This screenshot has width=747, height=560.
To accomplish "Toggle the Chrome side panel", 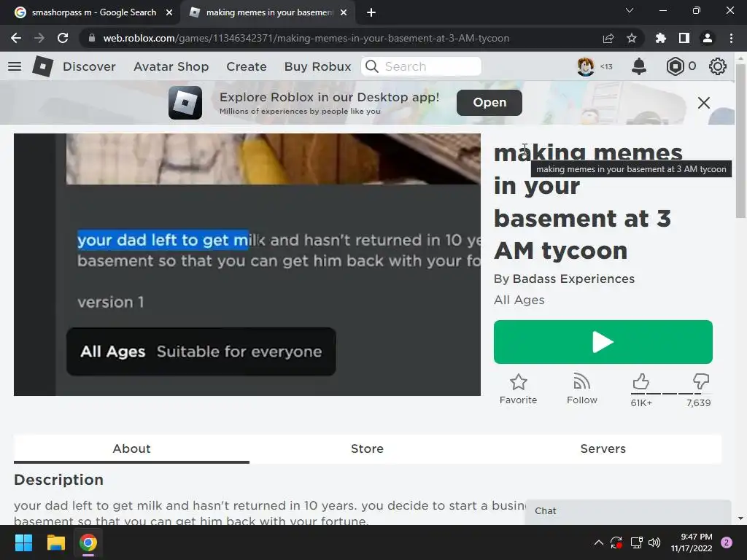I will (684, 38).
